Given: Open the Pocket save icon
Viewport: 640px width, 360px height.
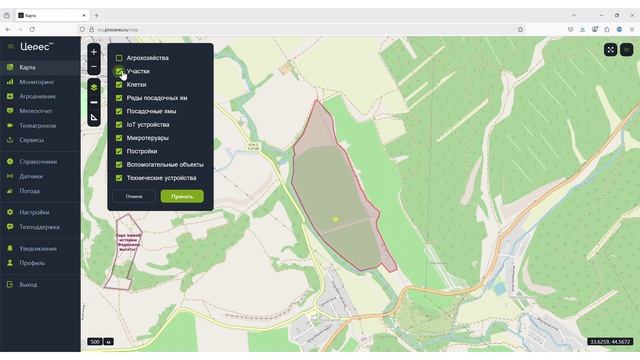Looking at the screenshot, I should (570, 29).
